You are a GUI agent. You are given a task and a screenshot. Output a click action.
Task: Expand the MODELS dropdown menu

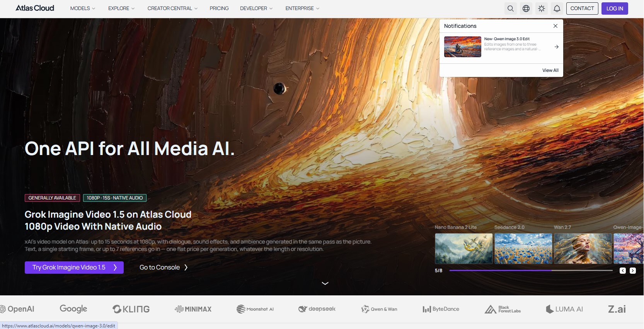[83, 9]
